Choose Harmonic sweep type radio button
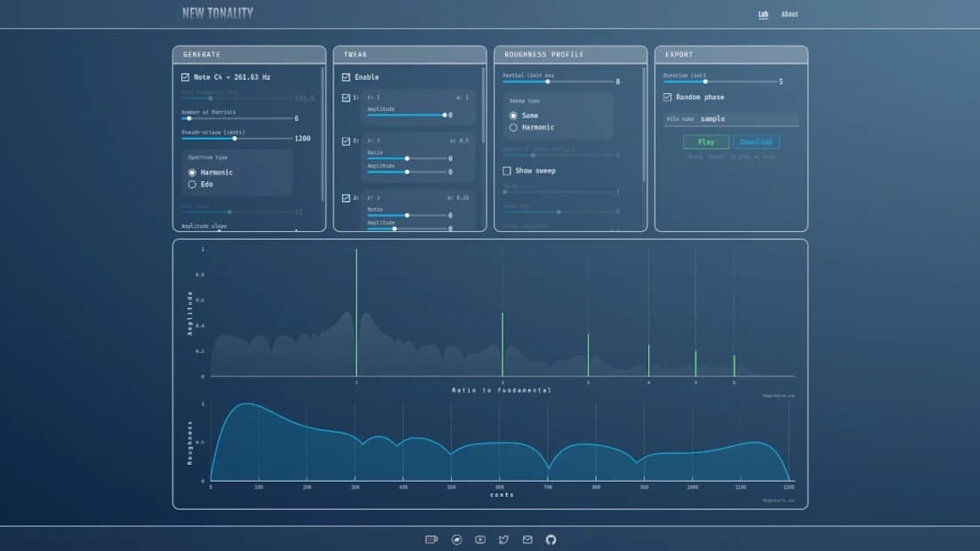 513,127
